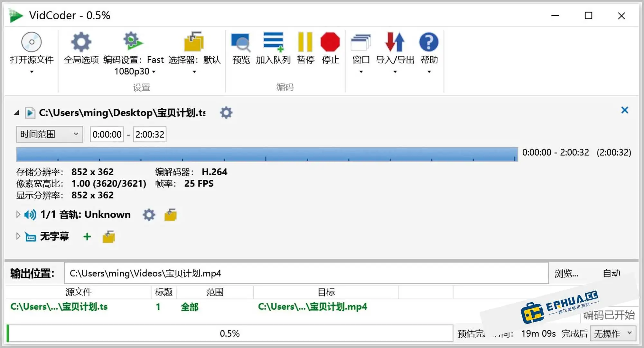Viewport: 644px width, 348px height.
Task: Open the 窗口 window menu
Action: pyautogui.click(x=360, y=52)
